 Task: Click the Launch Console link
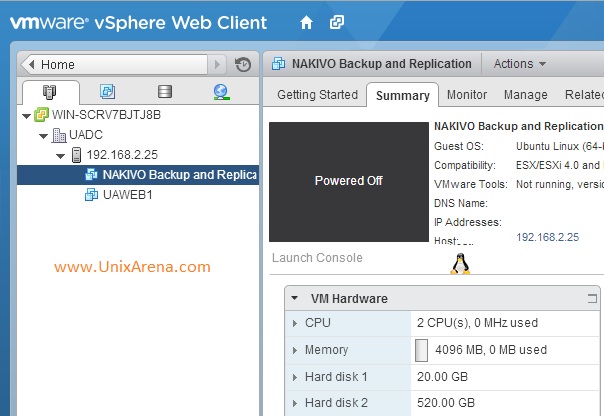pyautogui.click(x=317, y=258)
